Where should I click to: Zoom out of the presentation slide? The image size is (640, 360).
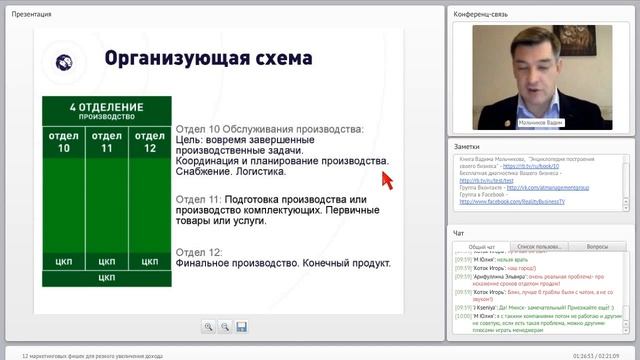click(x=225, y=327)
